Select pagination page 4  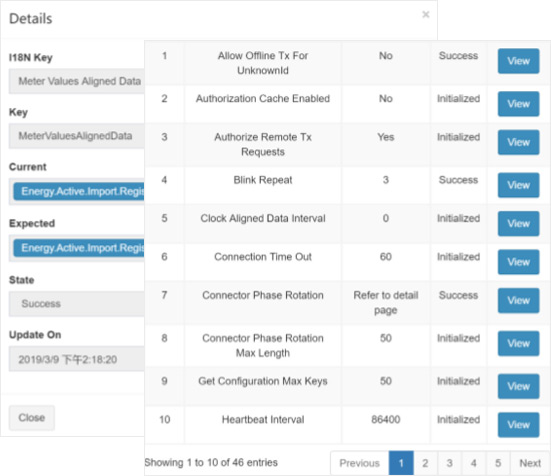click(474, 463)
